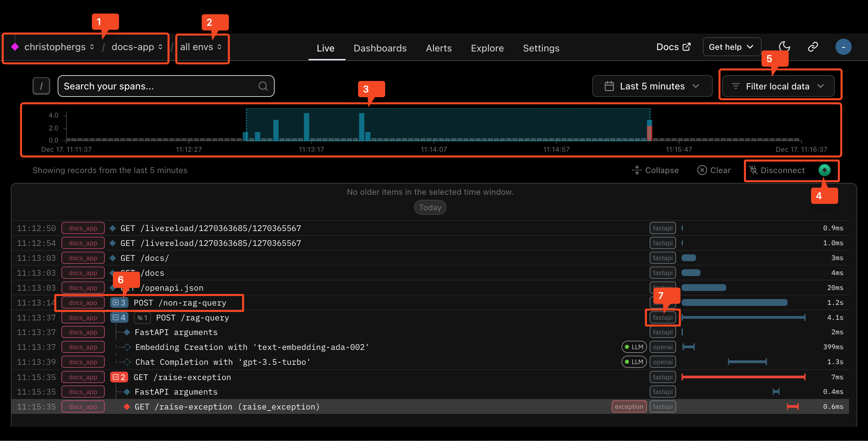Open the Docs external link

[x=673, y=47]
